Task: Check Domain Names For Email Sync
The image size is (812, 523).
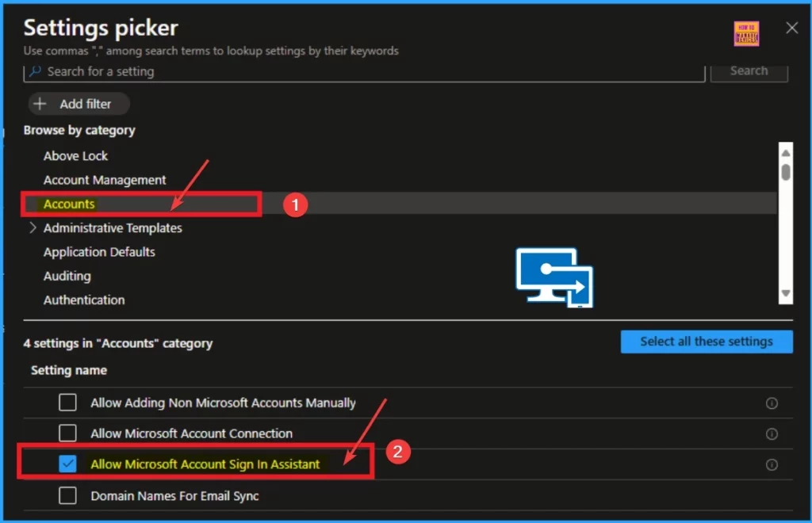Action: pyautogui.click(x=68, y=495)
